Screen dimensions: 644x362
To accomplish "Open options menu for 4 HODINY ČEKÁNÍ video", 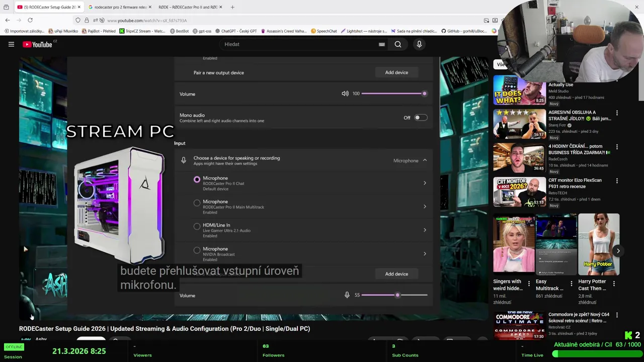I will coord(617,147).
